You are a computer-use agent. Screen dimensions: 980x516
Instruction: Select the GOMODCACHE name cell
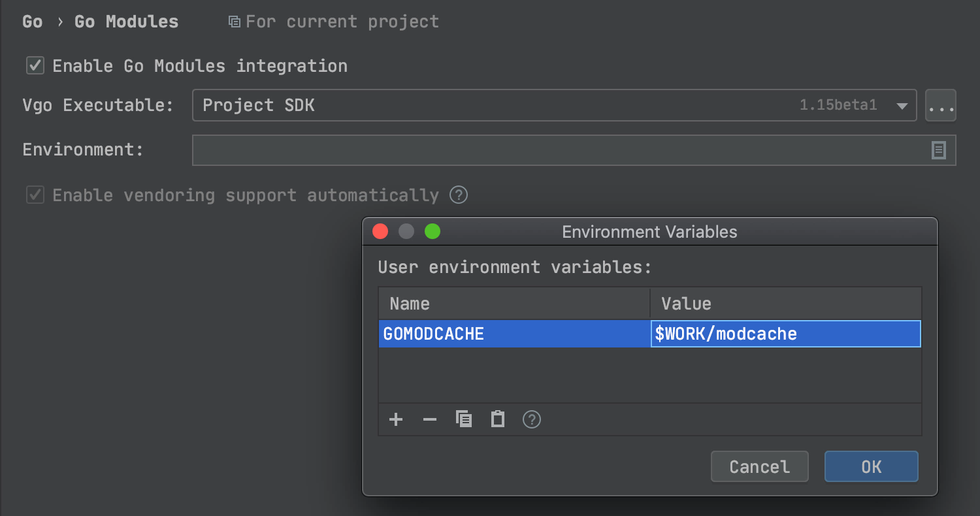514,334
